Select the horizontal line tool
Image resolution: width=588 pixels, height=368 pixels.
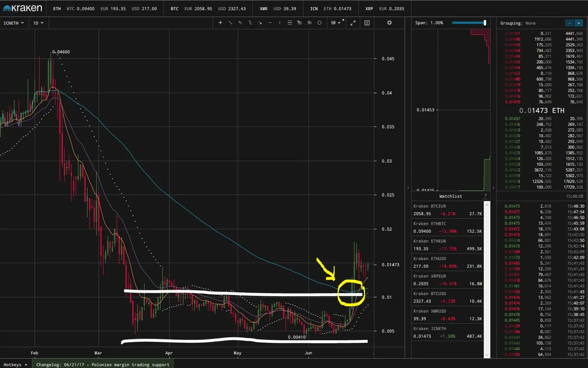270,23
